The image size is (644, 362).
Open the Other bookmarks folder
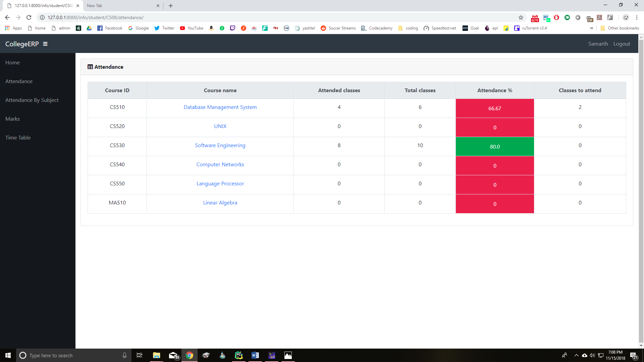click(620, 28)
